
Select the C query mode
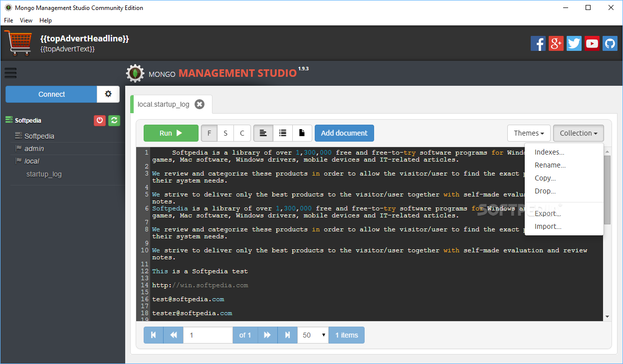click(x=242, y=133)
